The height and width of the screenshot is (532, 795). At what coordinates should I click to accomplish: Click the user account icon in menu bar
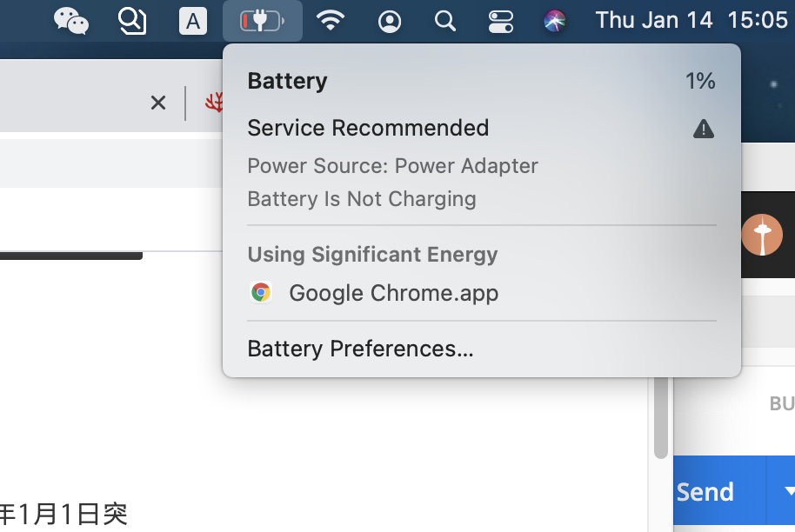click(x=390, y=21)
